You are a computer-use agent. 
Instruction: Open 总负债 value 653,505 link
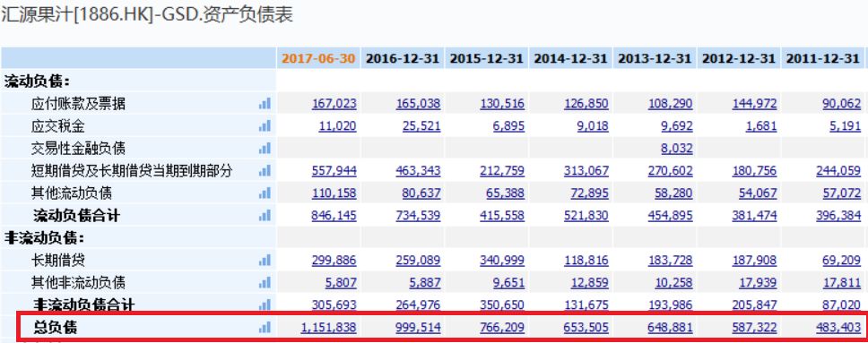pyautogui.click(x=586, y=328)
